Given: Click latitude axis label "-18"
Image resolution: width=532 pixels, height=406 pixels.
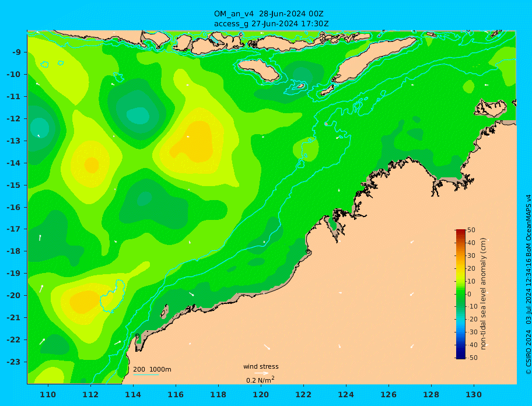Looking at the screenshot, I should click(13, 251).
